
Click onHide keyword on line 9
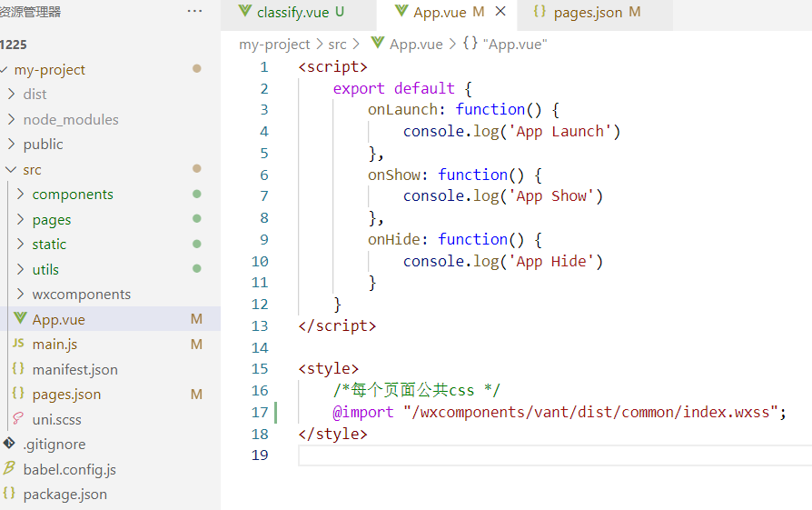point(393,239)
